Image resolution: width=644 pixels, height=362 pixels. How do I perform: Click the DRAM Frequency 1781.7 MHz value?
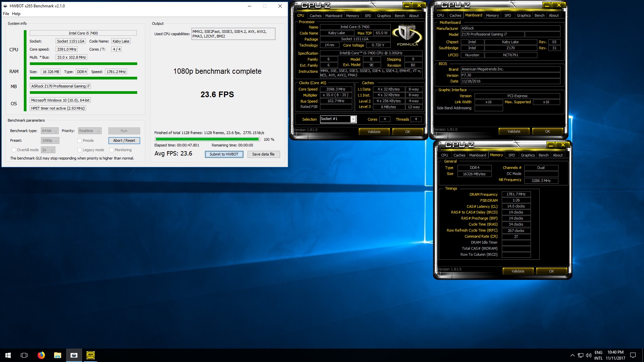(x=516, y=194)
